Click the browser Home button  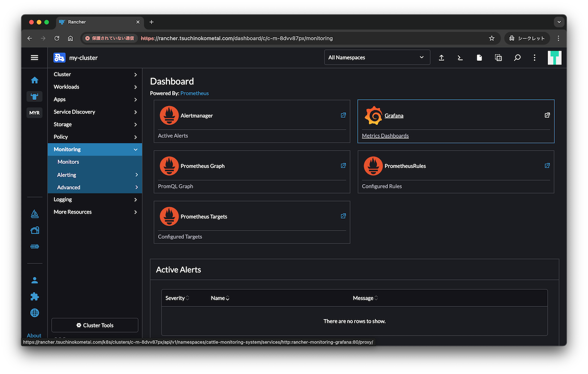[71, 38]
